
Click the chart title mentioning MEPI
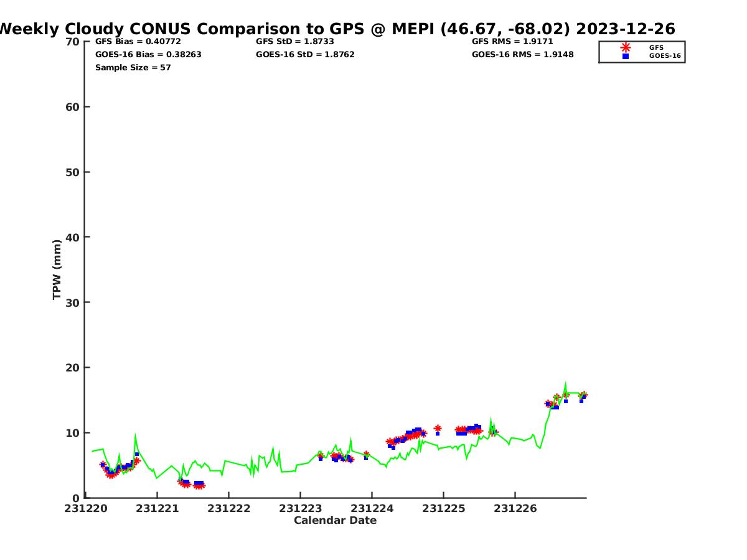point(336,29)
